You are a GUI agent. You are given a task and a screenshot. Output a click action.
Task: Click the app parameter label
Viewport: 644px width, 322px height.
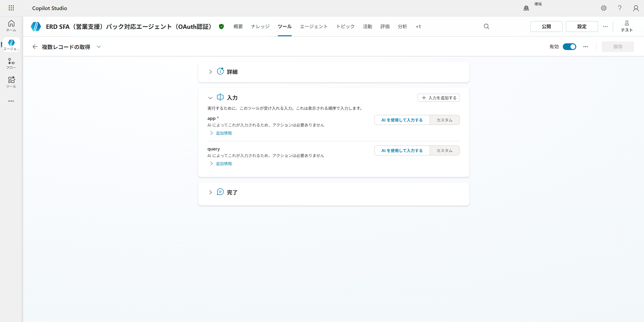point(211,119)
